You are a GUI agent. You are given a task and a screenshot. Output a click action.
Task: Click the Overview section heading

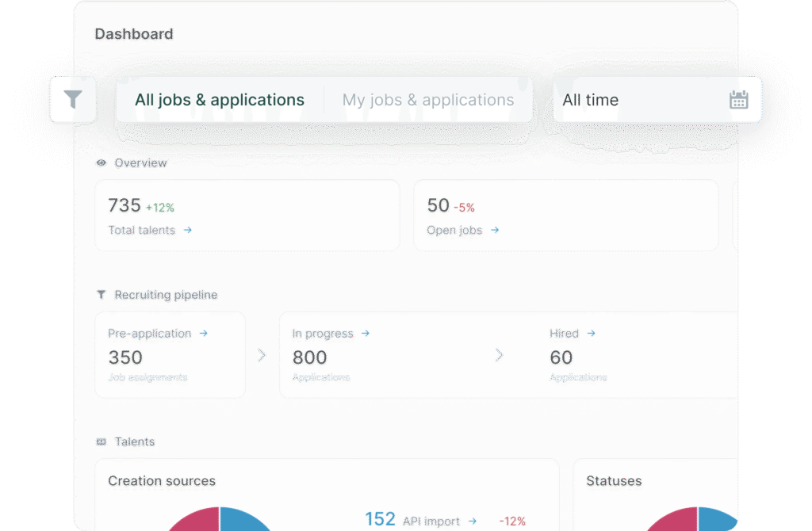140,163
